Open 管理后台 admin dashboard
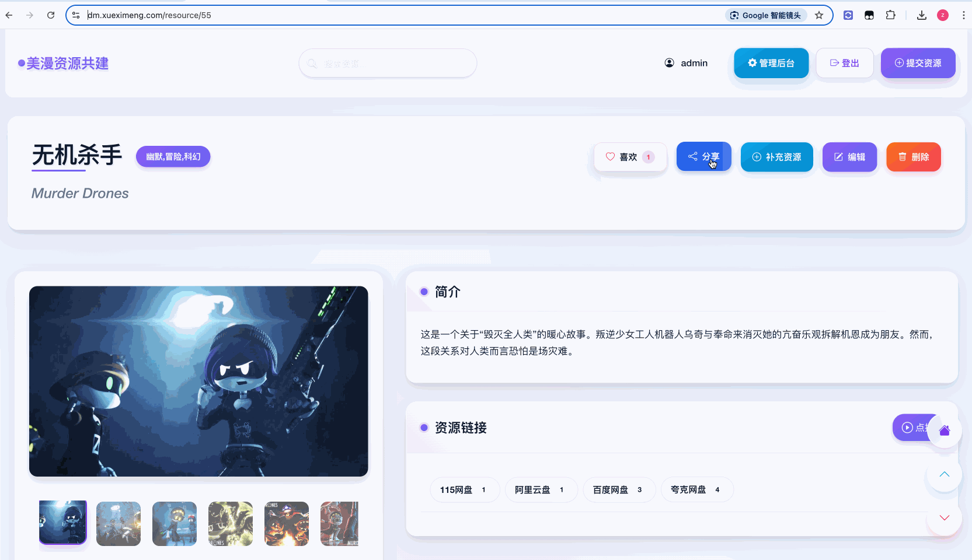972x560 pixels. pyautogui.click(x=771, y=63)
